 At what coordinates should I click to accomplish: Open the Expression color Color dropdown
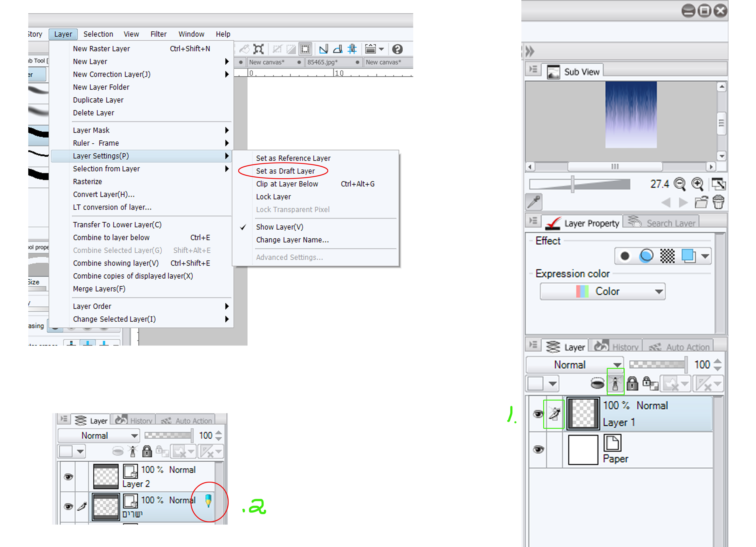[602, 291]
